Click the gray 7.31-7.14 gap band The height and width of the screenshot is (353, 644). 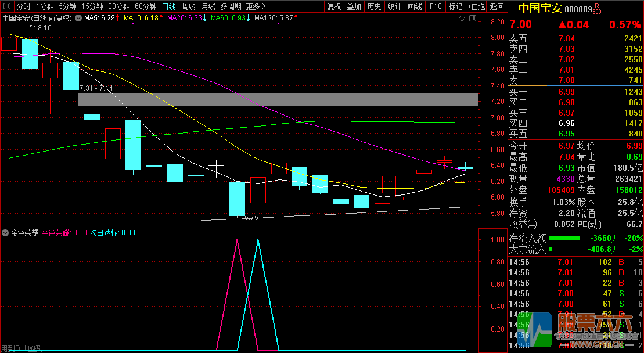point(278,99)
